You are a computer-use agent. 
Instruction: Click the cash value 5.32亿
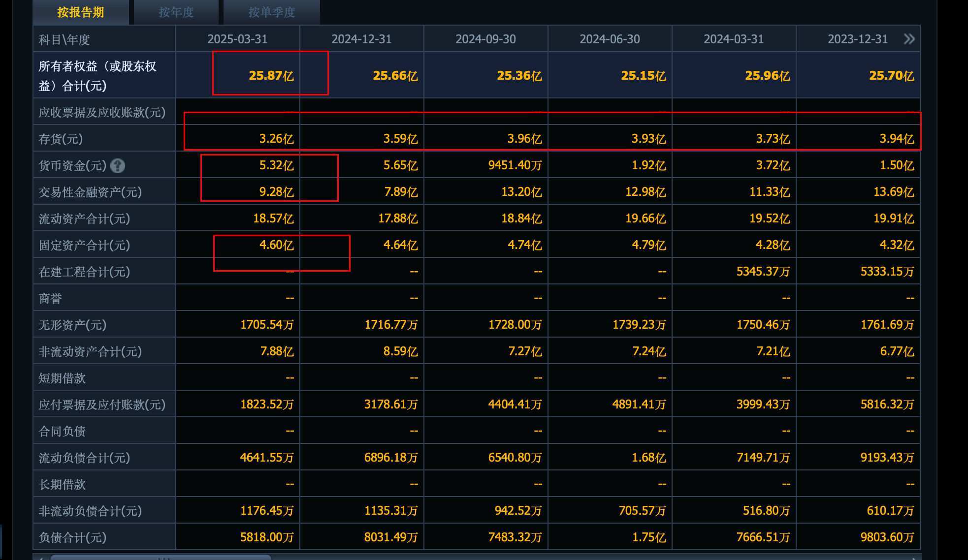coord(277,165)
